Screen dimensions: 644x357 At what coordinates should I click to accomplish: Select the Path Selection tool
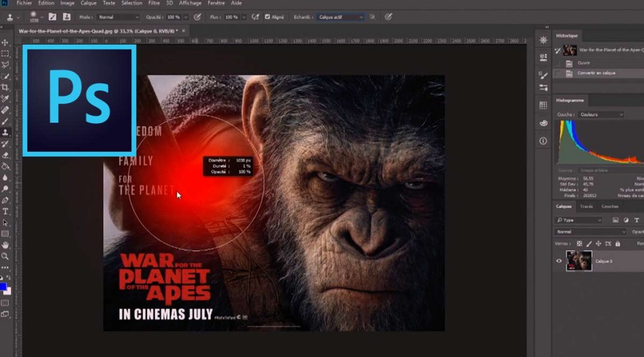[x=5, y=223]
